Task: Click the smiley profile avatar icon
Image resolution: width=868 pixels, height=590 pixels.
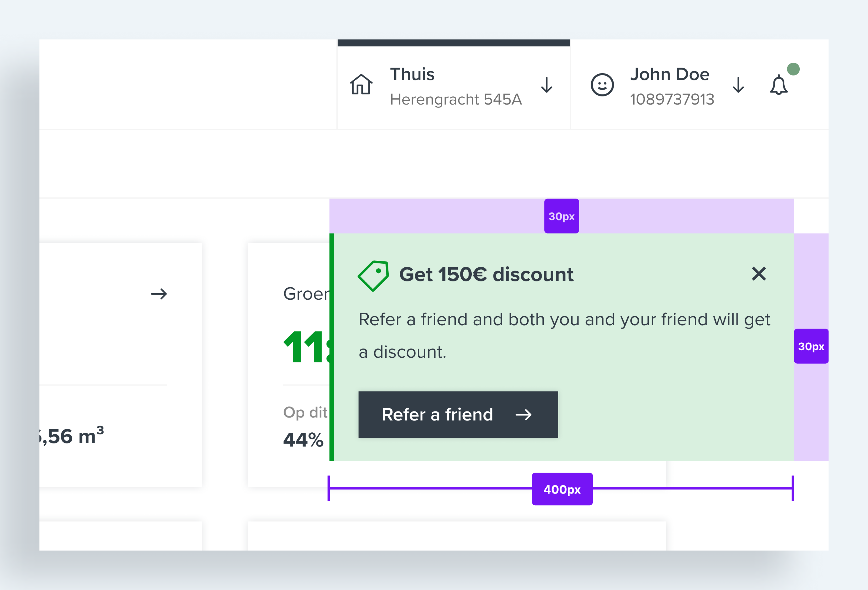Action: tap(602, 85)
